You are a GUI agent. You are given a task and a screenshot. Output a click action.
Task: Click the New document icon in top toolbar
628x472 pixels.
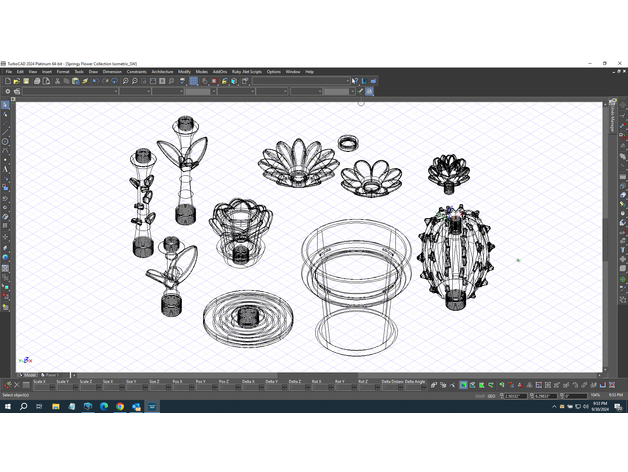pos(7,81)
